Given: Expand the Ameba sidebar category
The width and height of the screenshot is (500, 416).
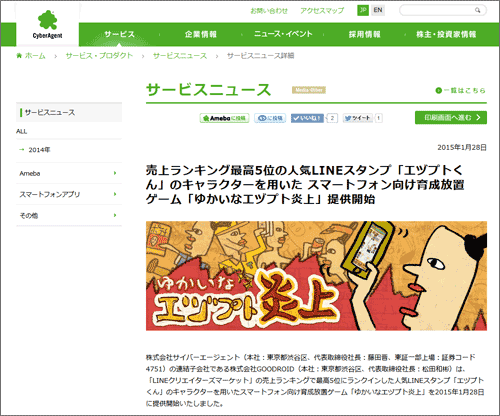Looking at the screenshot, I should [69, 173].
